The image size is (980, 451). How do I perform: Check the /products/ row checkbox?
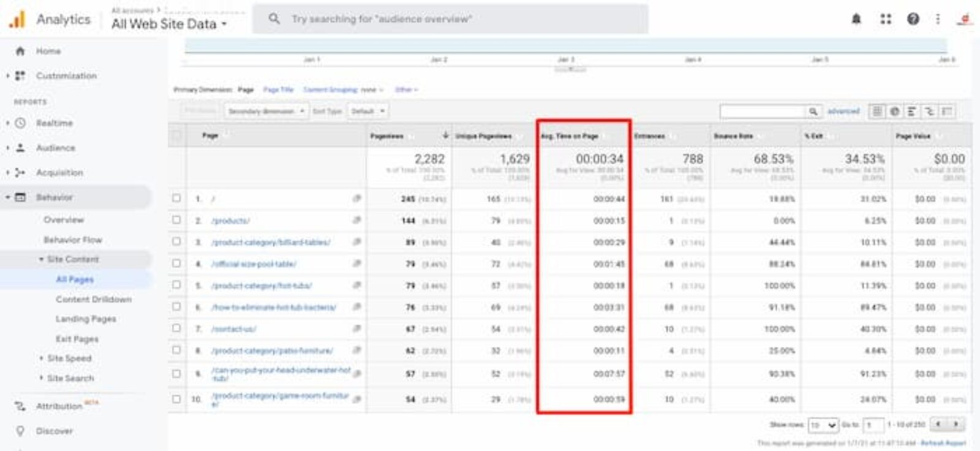point(176,220)
